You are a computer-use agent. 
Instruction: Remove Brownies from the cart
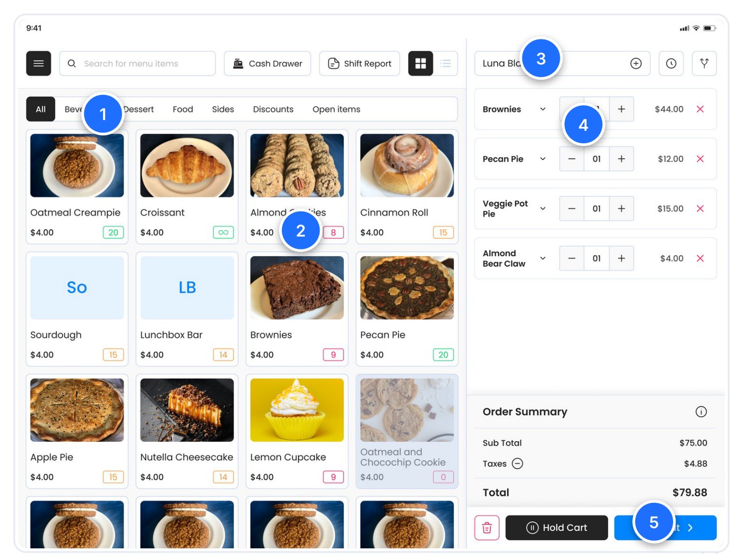point(700,109)
